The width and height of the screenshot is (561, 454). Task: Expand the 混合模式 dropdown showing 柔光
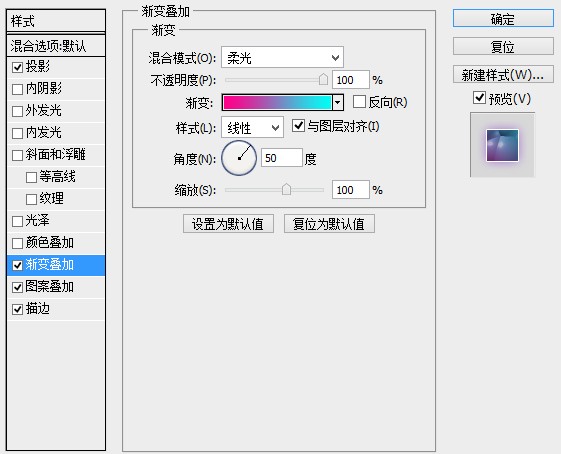(x=282, y=57)
